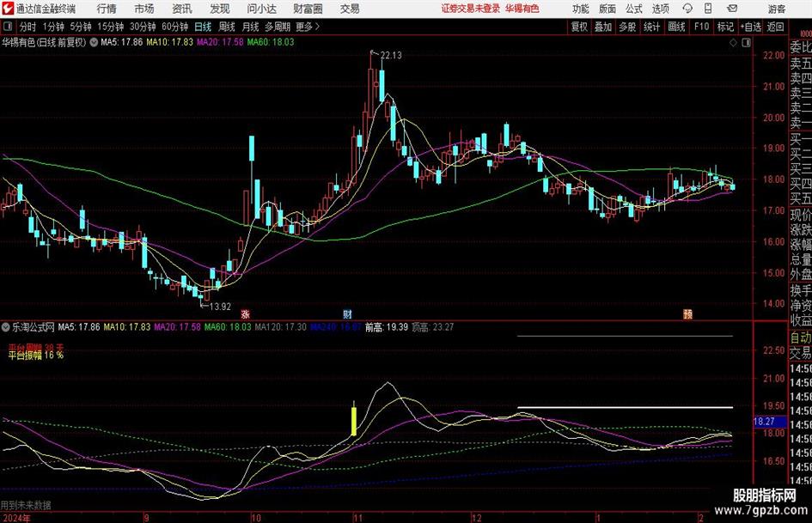Click the MA20: 17.58 label on main chart
The height and width of the screenshot is (523, 812).
220,42
